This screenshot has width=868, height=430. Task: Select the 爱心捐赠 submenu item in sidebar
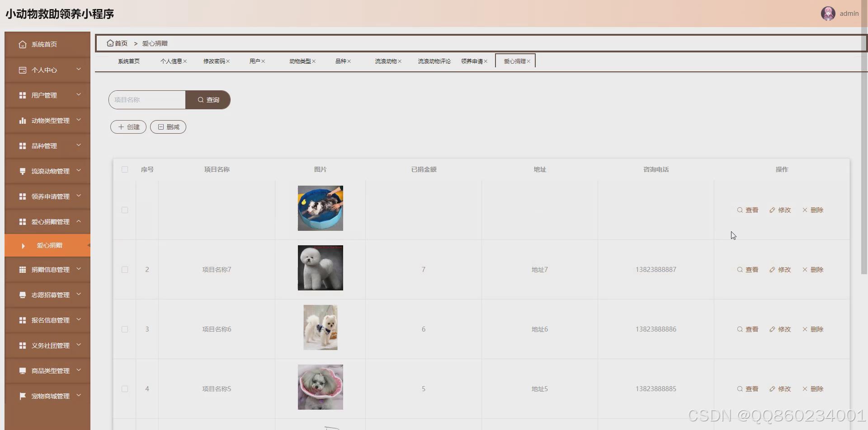(x=47, y=245)
